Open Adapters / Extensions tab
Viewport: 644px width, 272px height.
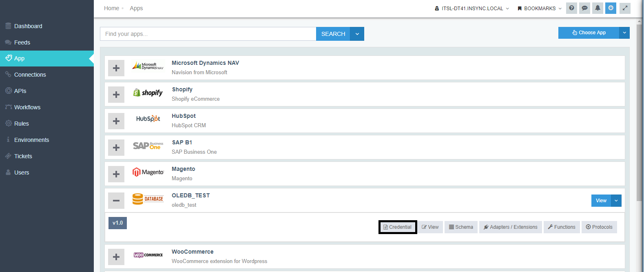[511, 227]
